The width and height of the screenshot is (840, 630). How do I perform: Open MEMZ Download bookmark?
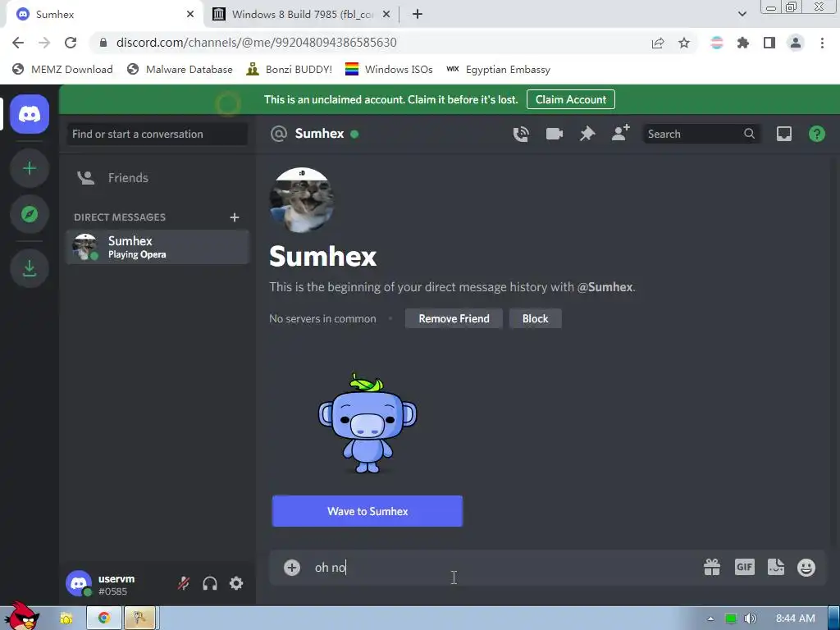(62, 70)
